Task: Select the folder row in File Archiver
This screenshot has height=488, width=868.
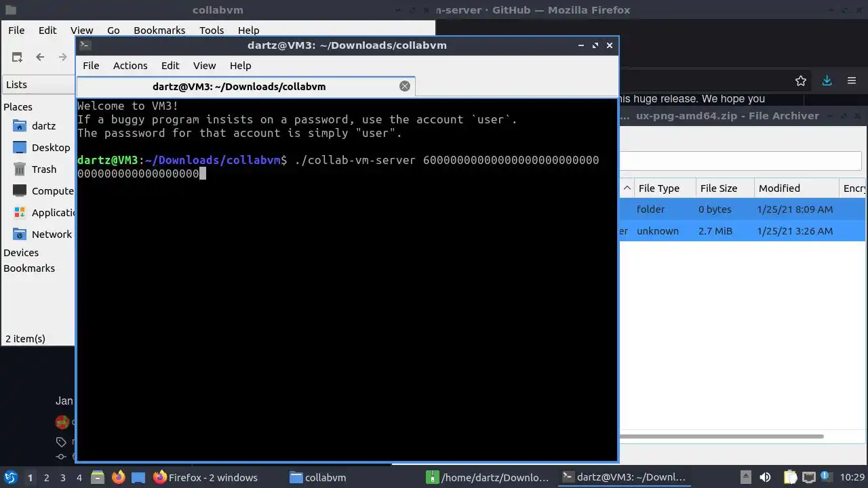Action: pyautogui.click(x=742, y=209)
